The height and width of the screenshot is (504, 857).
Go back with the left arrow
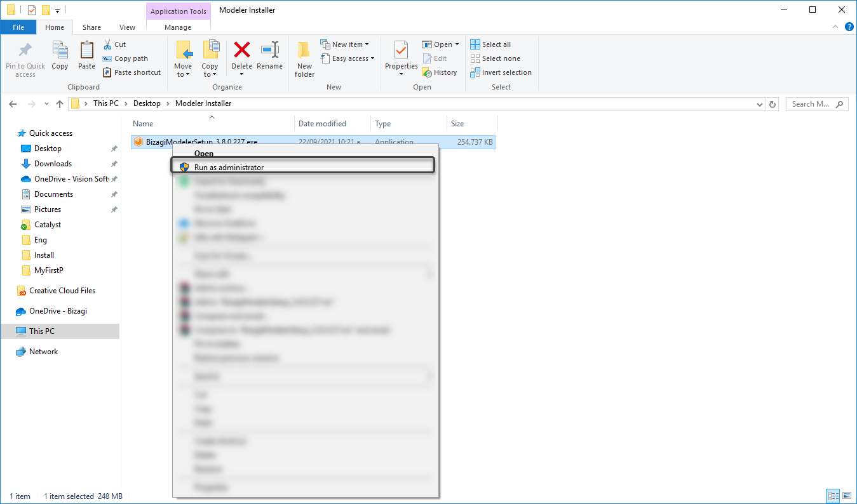pyautogui.click(x=13, y=104)
